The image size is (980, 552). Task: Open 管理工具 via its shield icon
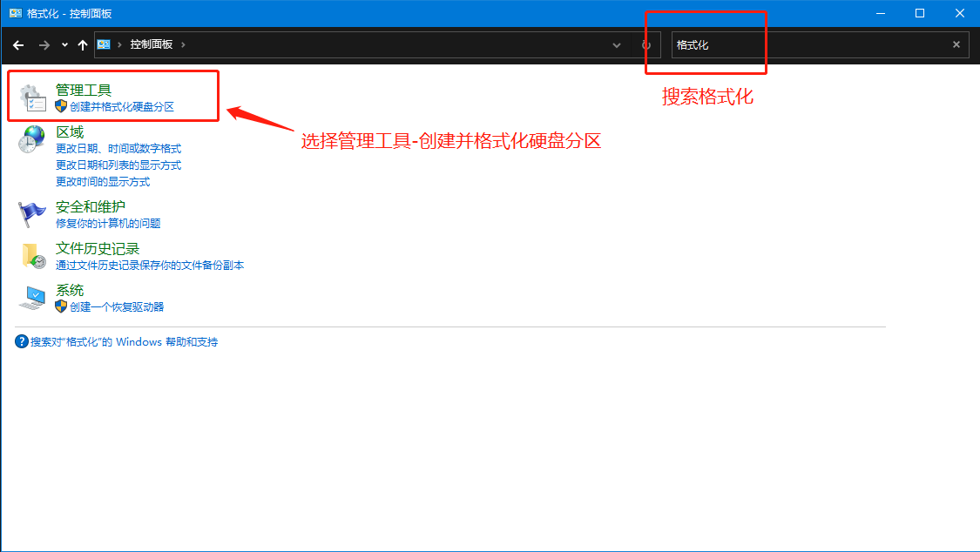[60, 104]
